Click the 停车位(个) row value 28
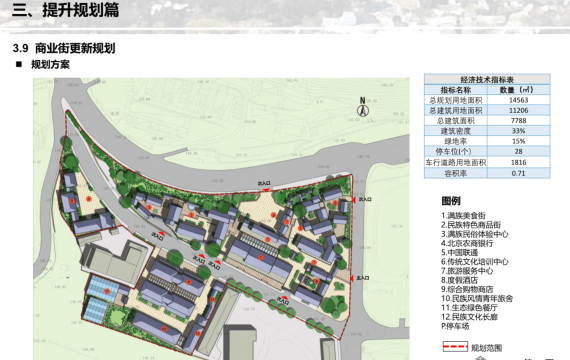 [518, 151]
